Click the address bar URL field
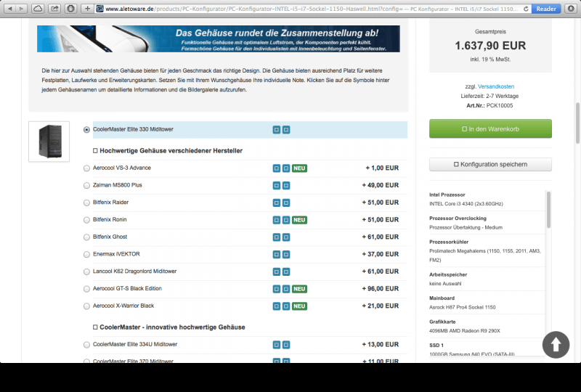 point(312,9)
